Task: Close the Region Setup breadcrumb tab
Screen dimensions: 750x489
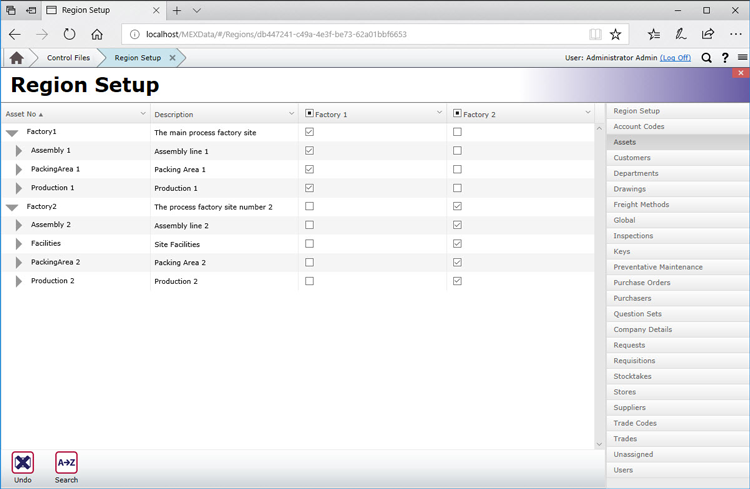Action: coord(173,58)
